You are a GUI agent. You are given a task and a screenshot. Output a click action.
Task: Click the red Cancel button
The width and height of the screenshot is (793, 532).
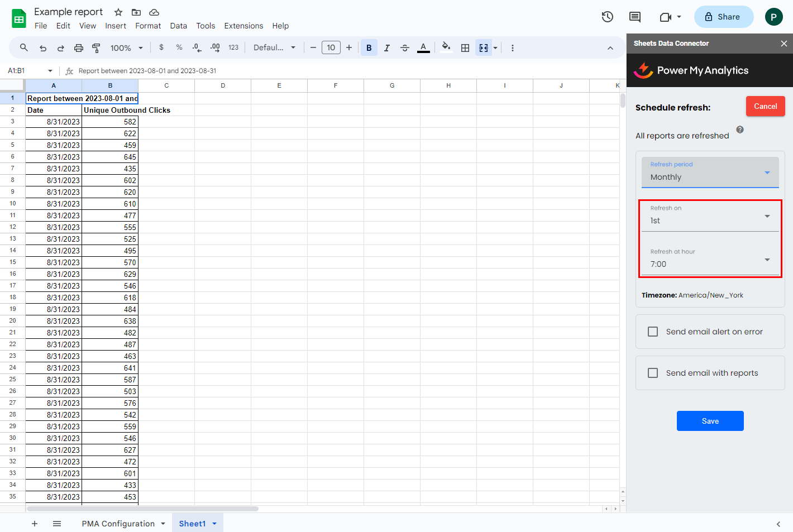[x=765, y=106]
